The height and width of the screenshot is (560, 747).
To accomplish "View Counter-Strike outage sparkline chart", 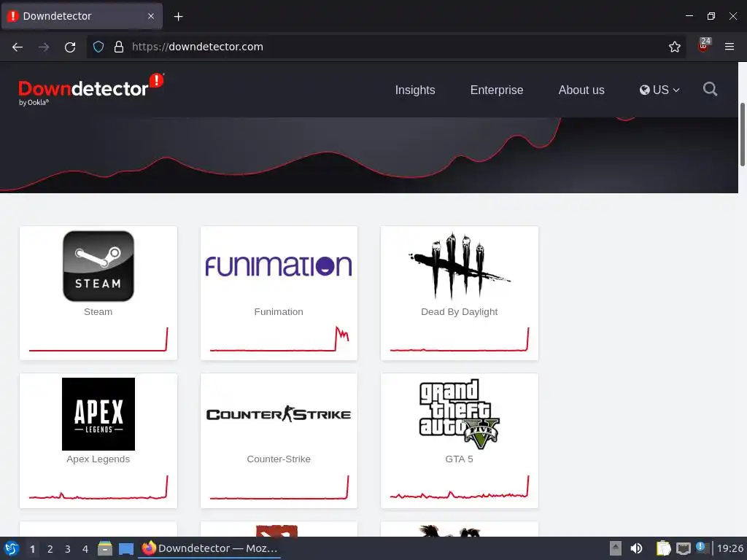I will (x=279, y=487).
